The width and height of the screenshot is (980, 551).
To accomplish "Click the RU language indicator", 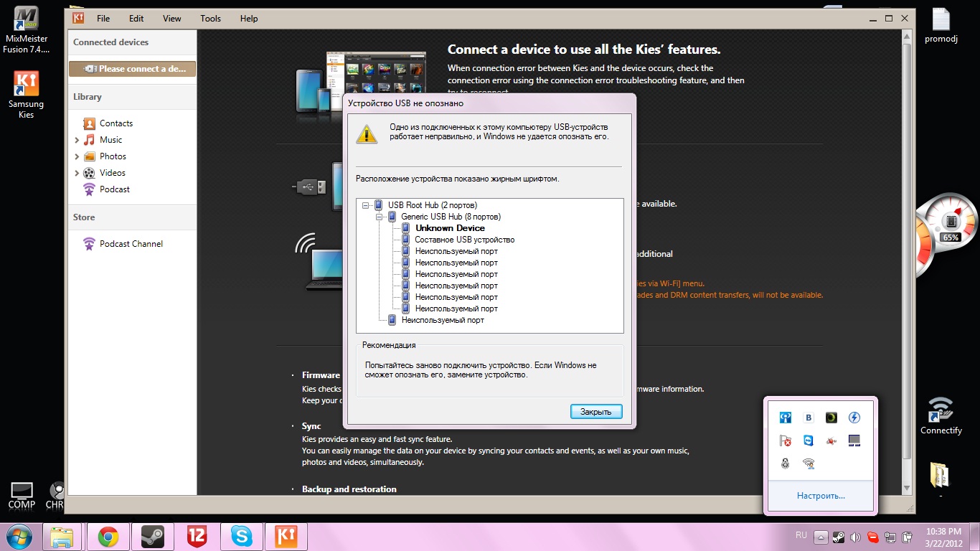I will (801, 535).
